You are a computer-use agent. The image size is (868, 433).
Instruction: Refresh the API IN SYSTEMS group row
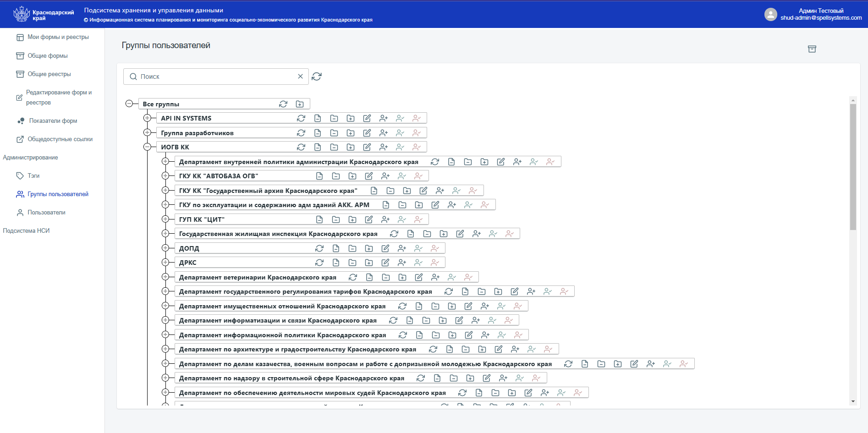pyautogui.click(x=301, y=118)
